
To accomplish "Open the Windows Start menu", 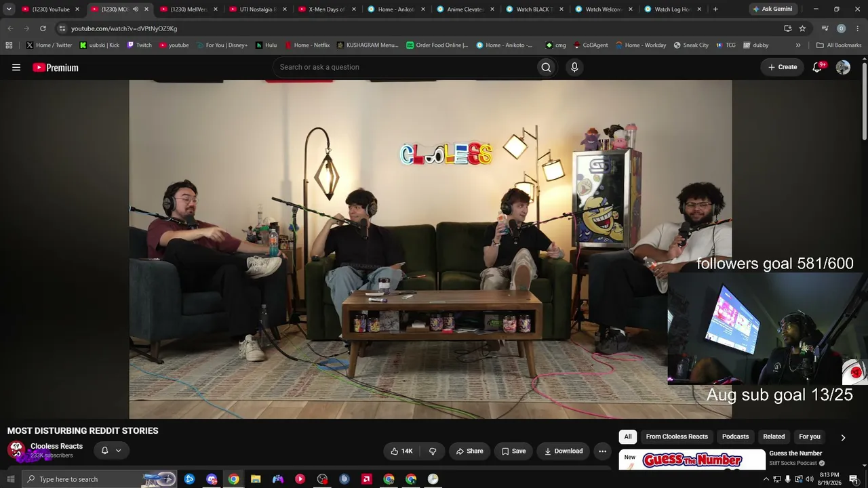I will (10, 479).
